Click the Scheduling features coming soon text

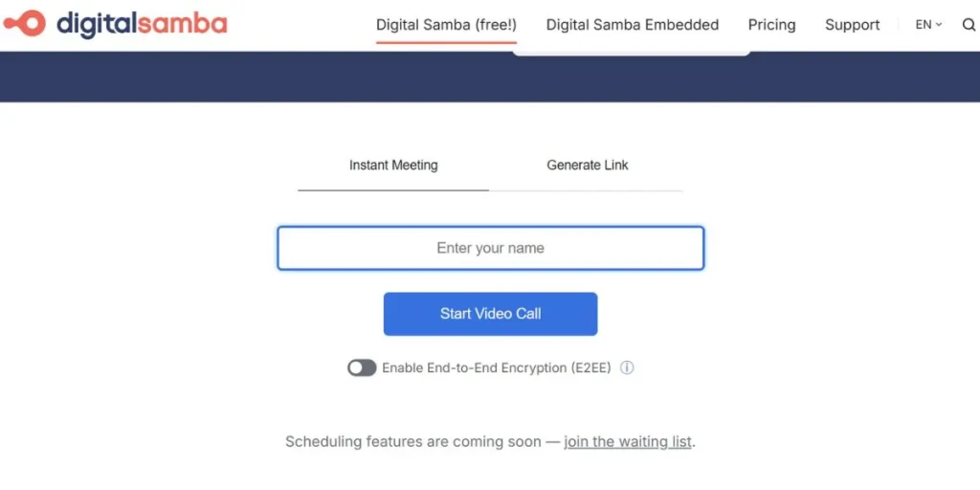419,442
